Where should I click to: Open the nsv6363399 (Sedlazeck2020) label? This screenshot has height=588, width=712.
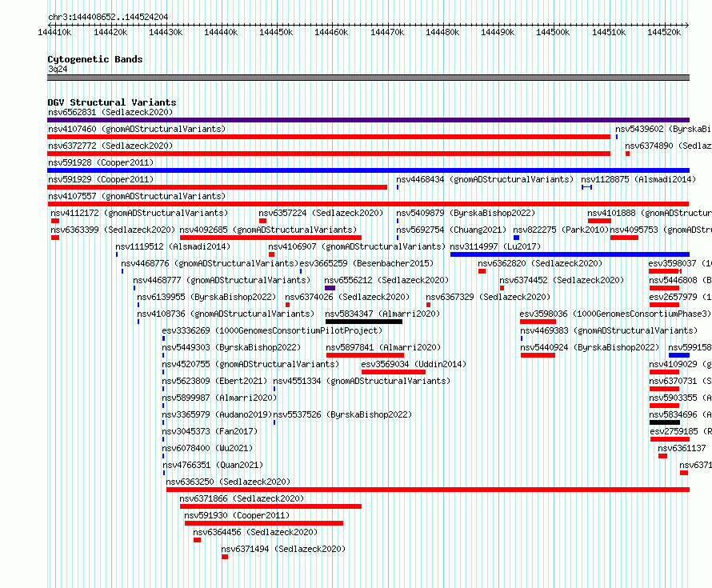[x=113, y=230]
